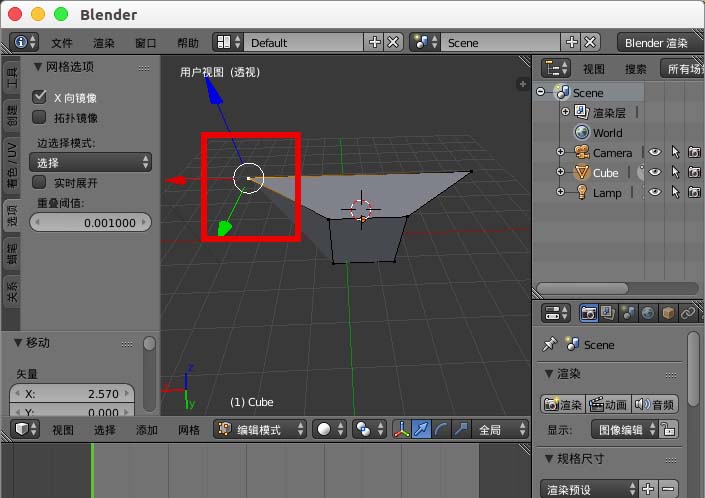Switch to Render Layers properties tab
The width and height of the screenshot is (705, 498).
click(x=608, y=313)
